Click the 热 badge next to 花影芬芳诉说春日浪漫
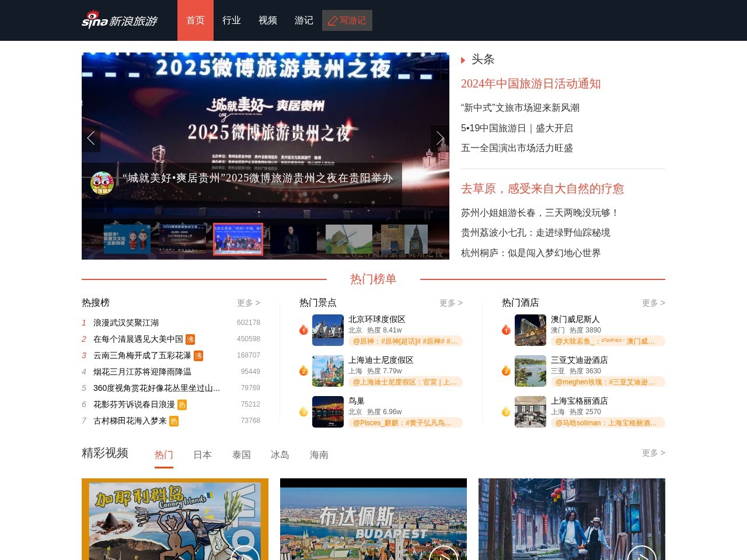The width and height of the screenshot is (747, 560). 181,404
